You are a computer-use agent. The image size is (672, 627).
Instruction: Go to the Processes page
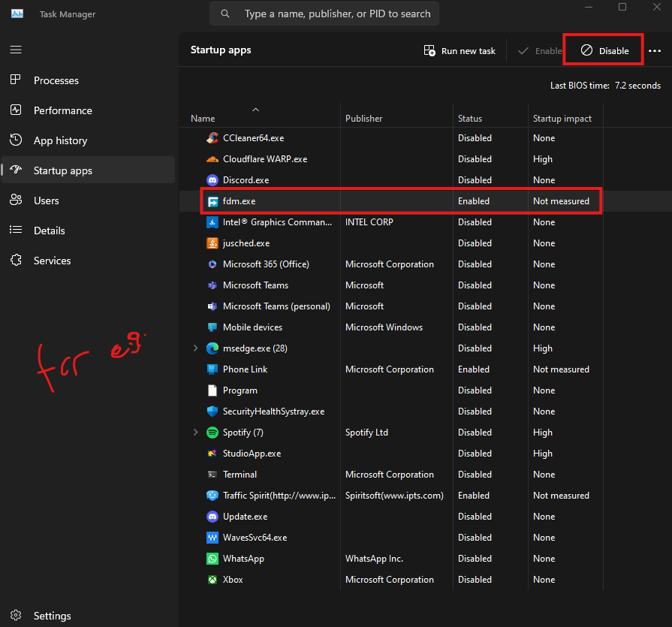(88, 80)
